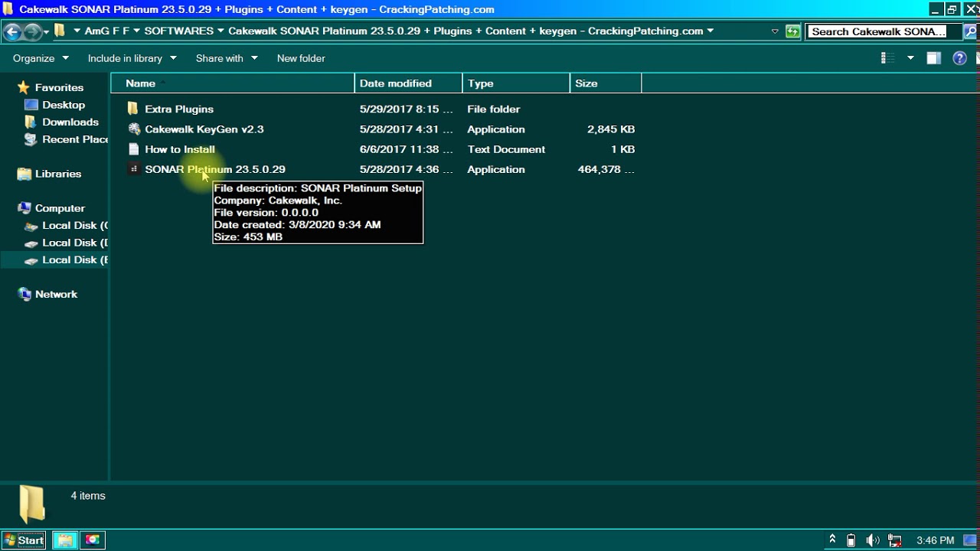Select the SONAR Platinum 23.5.0.29 file name
980x551 pixels.
pyautogui.click(x=215, y=169)
